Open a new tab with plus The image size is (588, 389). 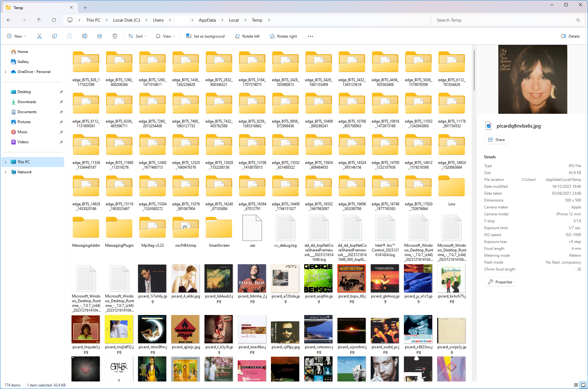(x=85, y=8)
